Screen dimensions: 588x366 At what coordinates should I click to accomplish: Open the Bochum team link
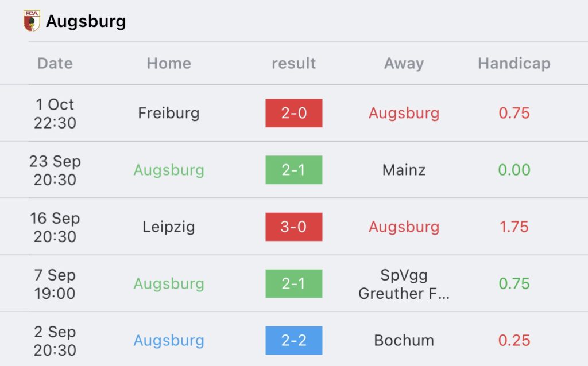click(404, 341)
